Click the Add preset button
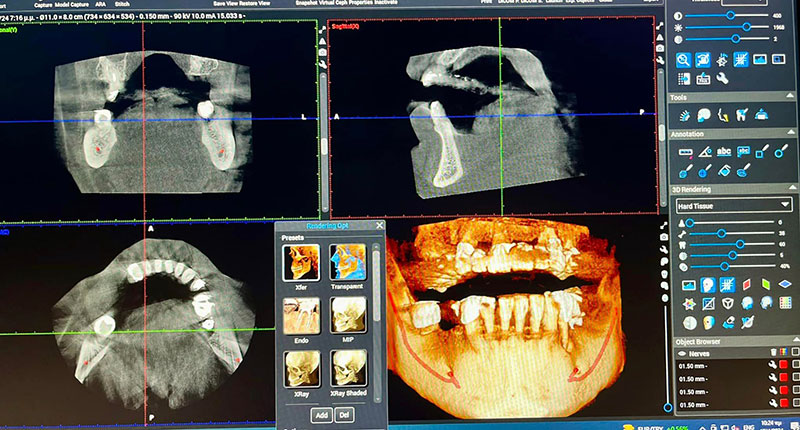This screenshot has width=800, height=430. click(x=321, y=415)
